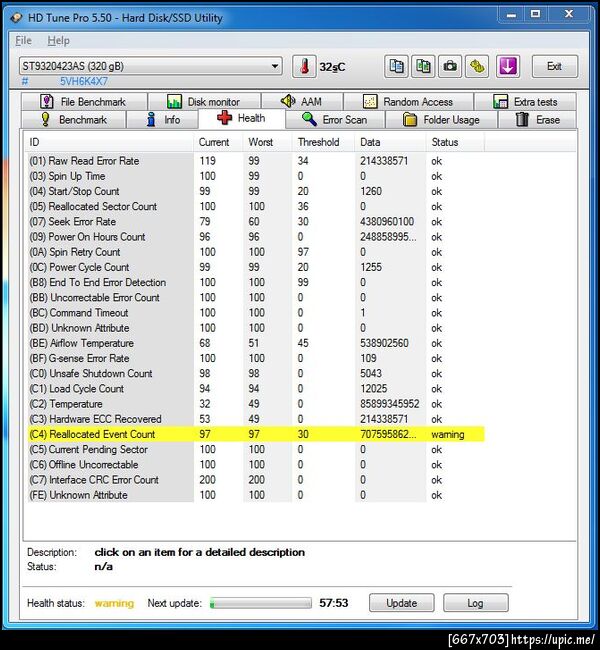Select the (B8) End To End Error Detection row
Screen dimensions: 600x650
coord(256,282)
